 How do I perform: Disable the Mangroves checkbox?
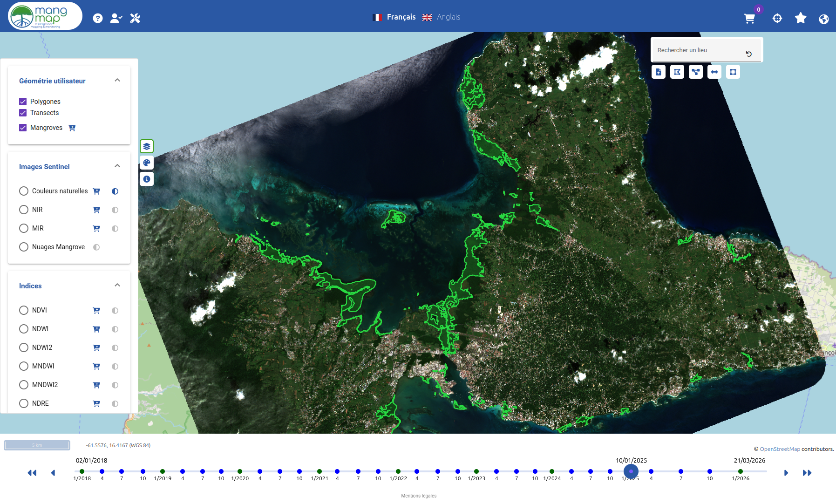(23, 128)
